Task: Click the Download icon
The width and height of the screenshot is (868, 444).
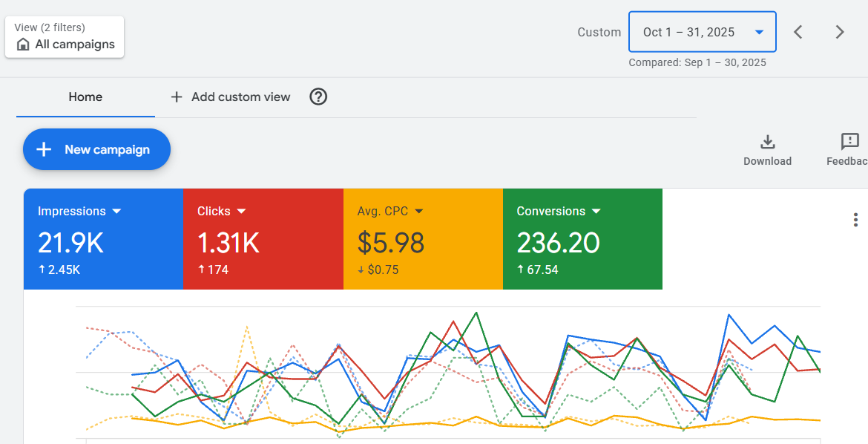Action: (767, 142)
